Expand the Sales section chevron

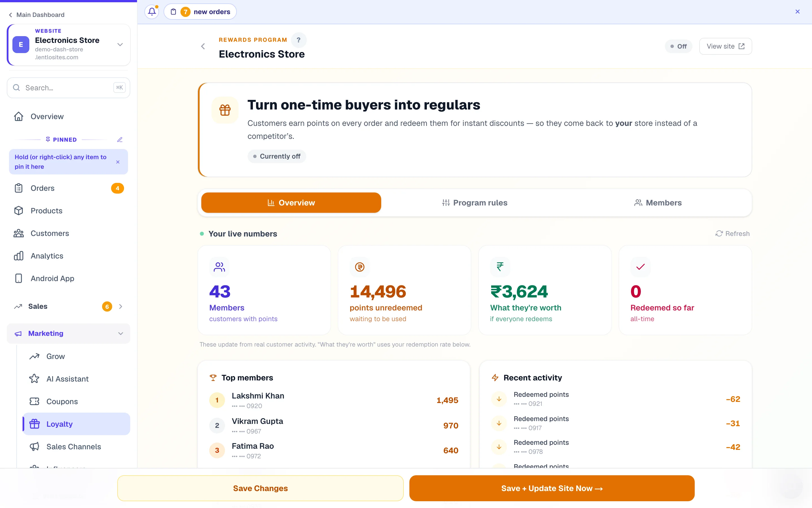(x=121, y=306)
